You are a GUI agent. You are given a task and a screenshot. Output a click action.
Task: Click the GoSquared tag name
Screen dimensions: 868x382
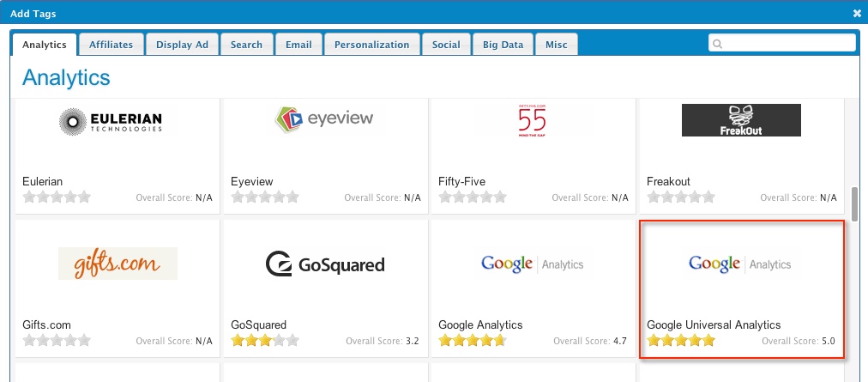point(258,324)
